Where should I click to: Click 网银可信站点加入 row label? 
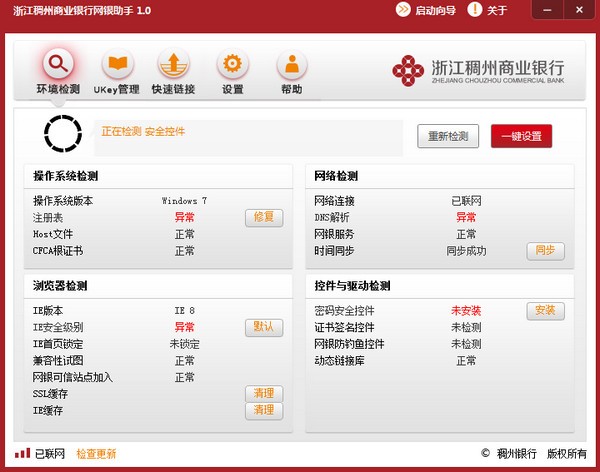[73, 377]
